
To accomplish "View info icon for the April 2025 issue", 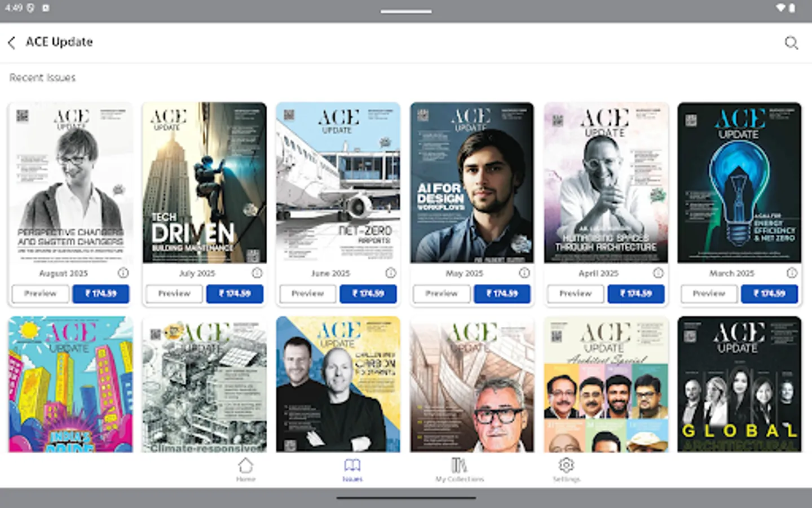I will (x=657, y=273).
